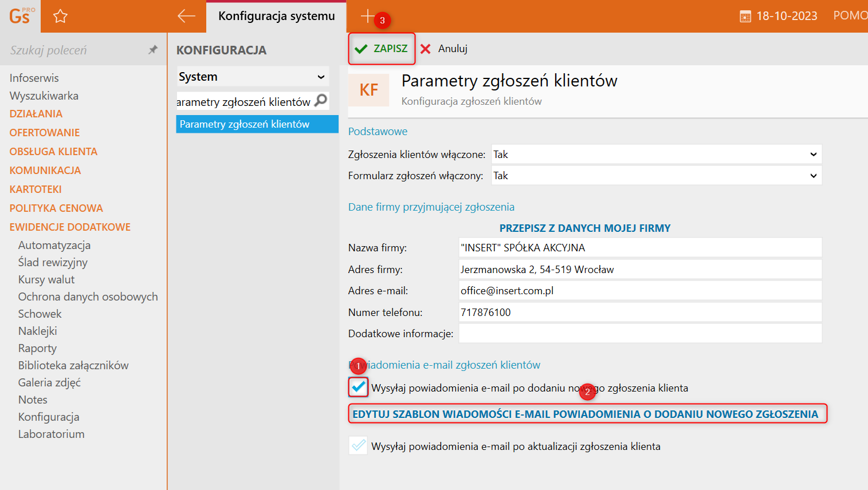Viewport: 868px width, 490px height.
Task: Click 'PRZEPISZ Z DANYCH MOJEJ FIRMY' link
Action: tap(584, 228)
